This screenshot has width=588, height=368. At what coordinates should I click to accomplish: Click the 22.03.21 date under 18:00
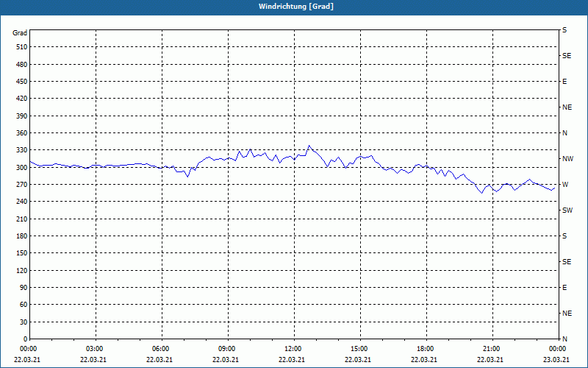(x=424, y=360)
